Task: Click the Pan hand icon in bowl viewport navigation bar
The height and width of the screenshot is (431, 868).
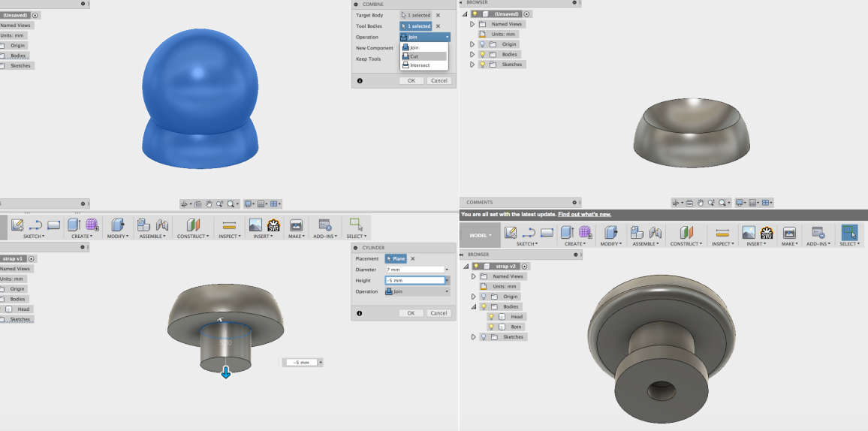Action: tap(701, 203)
